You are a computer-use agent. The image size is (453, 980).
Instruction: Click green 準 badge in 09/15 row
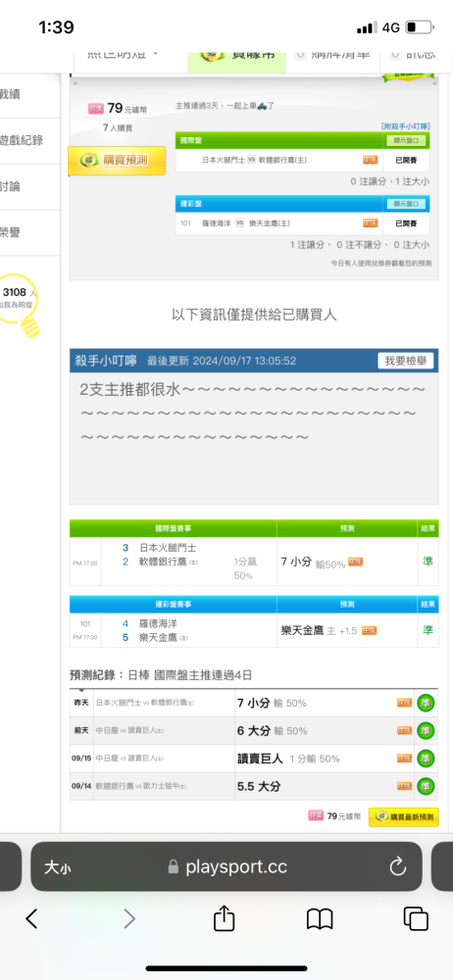(426, 759)
